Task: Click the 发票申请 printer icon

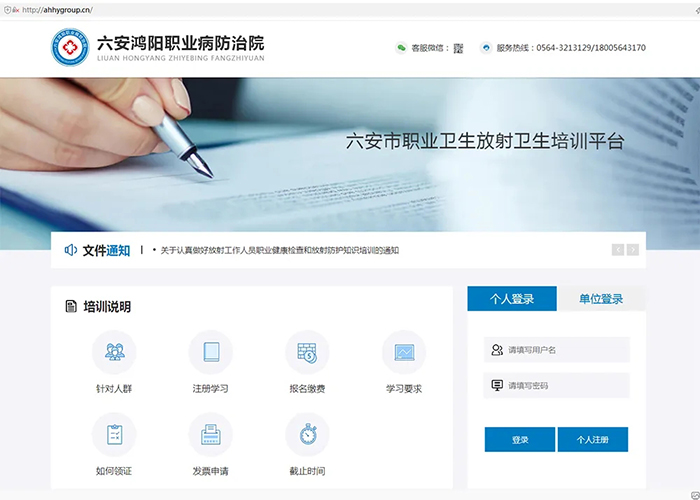Action: [x=211, y=434]
